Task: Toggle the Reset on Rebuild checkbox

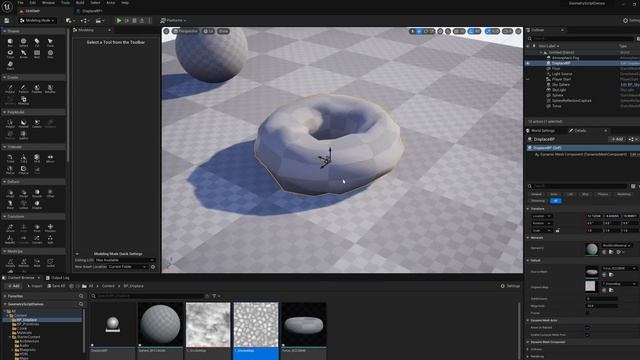Action: click(x=587, y=327)
